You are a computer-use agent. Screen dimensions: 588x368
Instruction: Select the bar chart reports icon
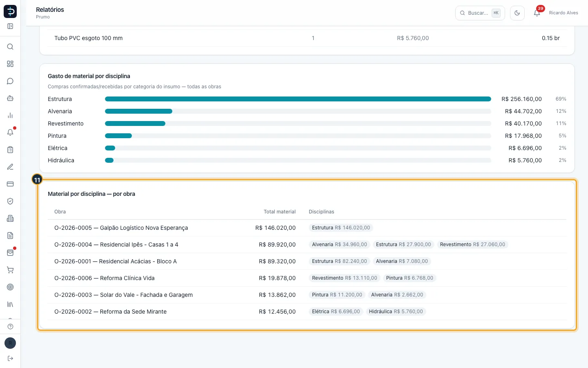point(10,115)
